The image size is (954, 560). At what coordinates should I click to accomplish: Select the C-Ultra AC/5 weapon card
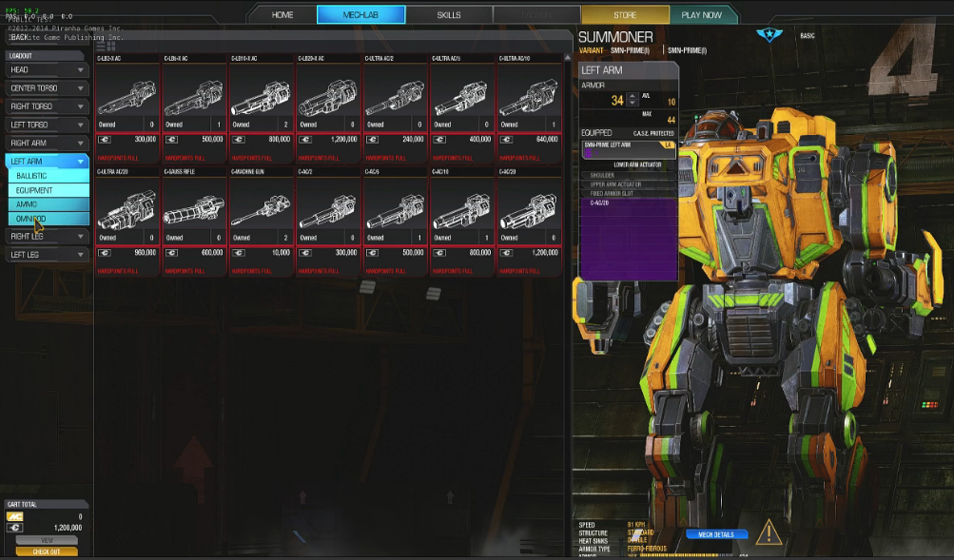462,108
